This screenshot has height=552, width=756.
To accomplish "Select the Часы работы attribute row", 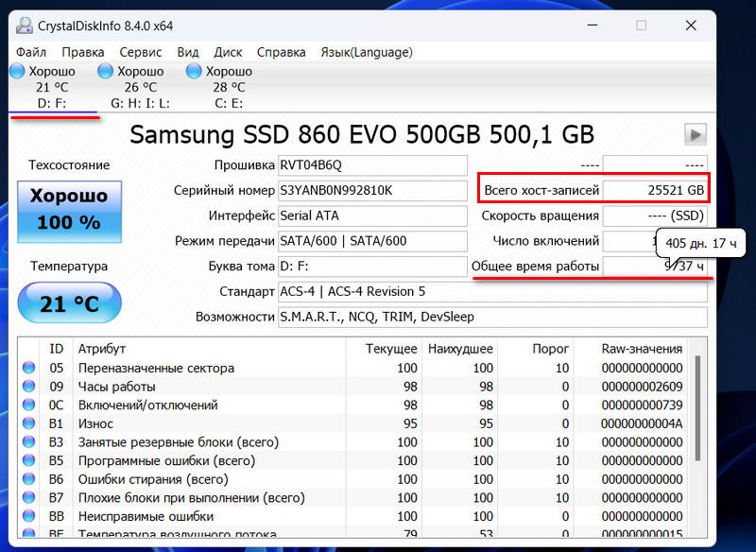I will pos(352,387).
